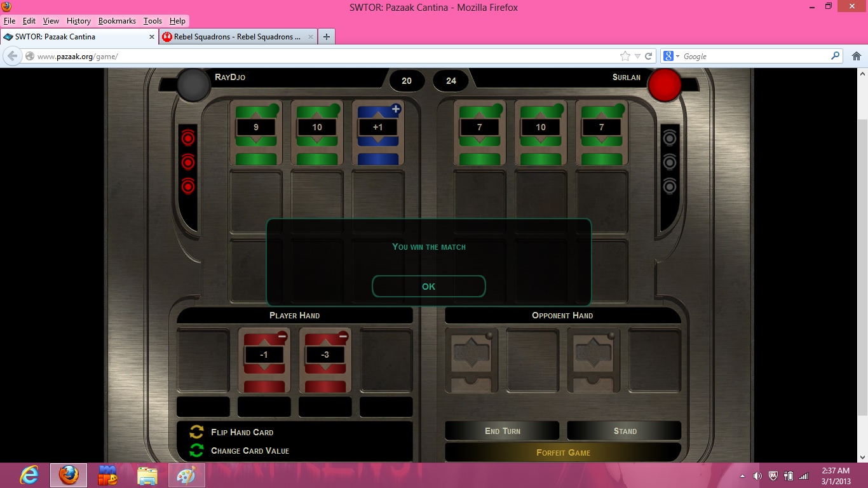Click the blue +1 card on the board
Image resolution: width=868 pixels, height=488 pixels.
(x=378, y=132)
